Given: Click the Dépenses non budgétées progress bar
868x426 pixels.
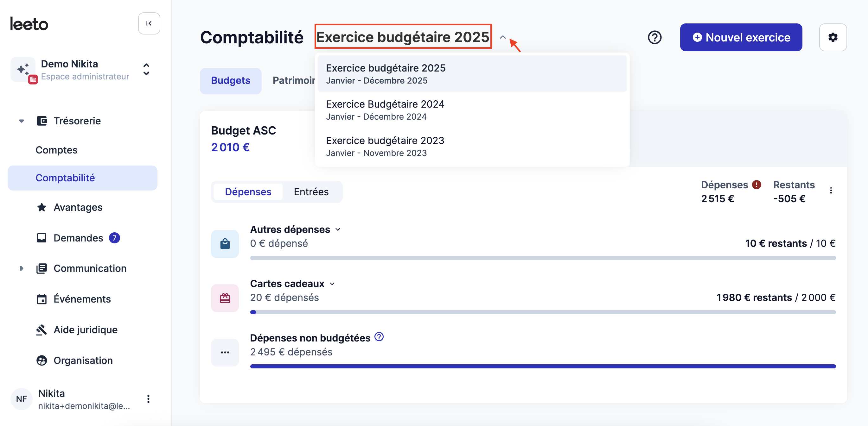Looking at the screenshot, I should [x=543, y=366].
